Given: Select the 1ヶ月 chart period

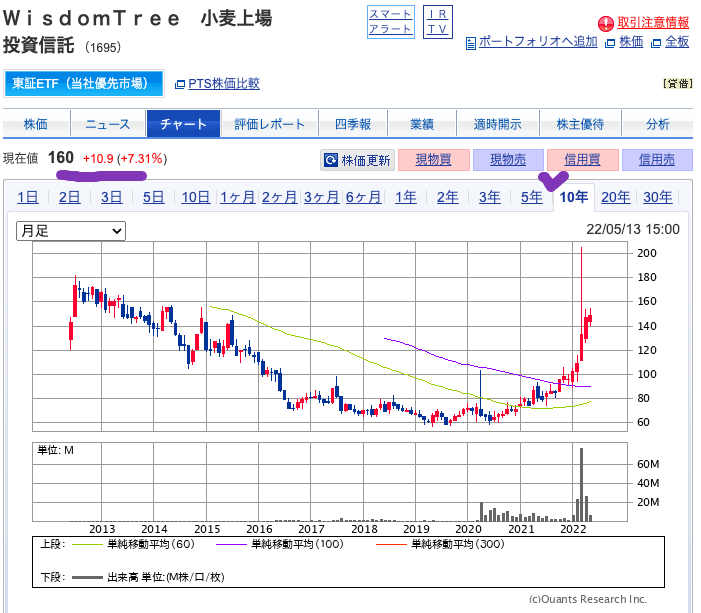Looking at the screenshot, I should click(x=237, y=197).
